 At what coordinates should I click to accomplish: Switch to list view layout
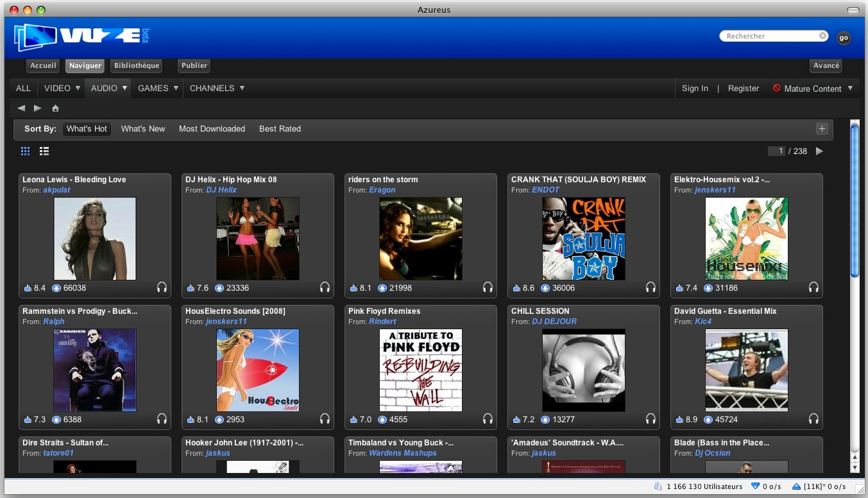coord(44,151)
